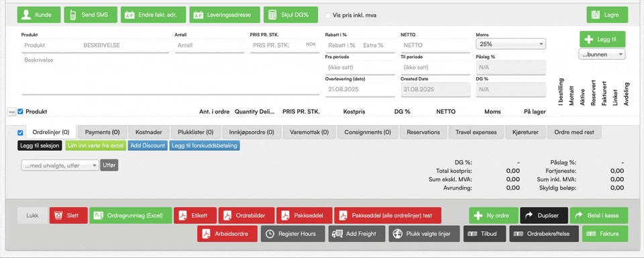Click the Rabatt i % input field
The width and height of the screenshot is (644, 258).
[x=343, y=46]
